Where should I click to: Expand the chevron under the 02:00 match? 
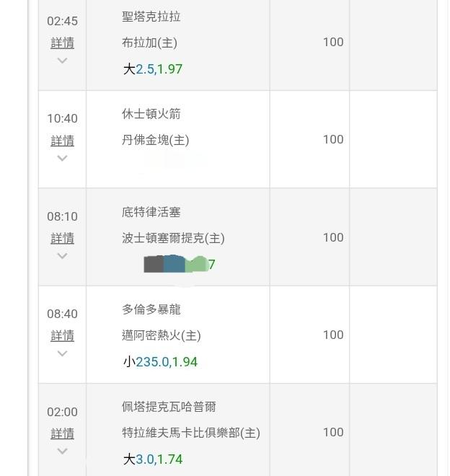click(x=62, y=451)
